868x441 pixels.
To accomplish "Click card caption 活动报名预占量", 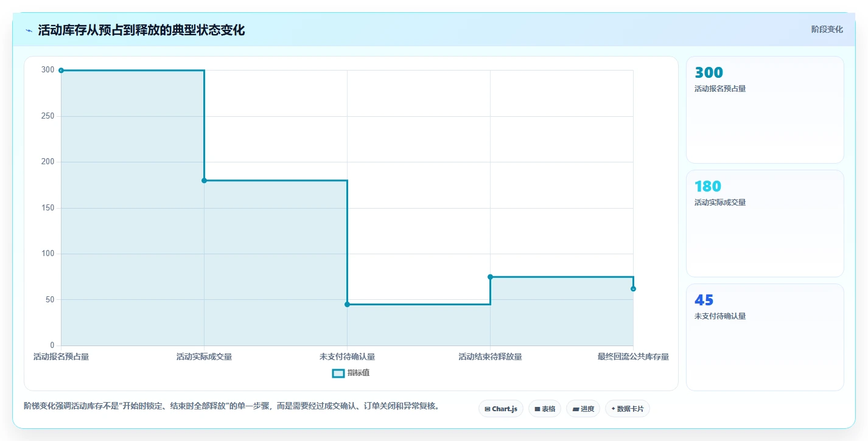I will click(x=720, y=89).
